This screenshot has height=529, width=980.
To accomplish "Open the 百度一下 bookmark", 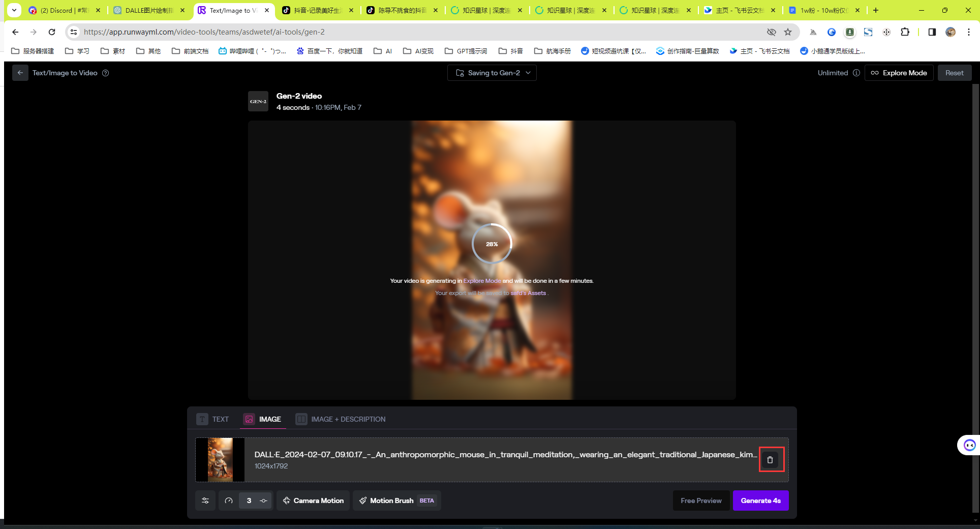I will coord(329,51).
